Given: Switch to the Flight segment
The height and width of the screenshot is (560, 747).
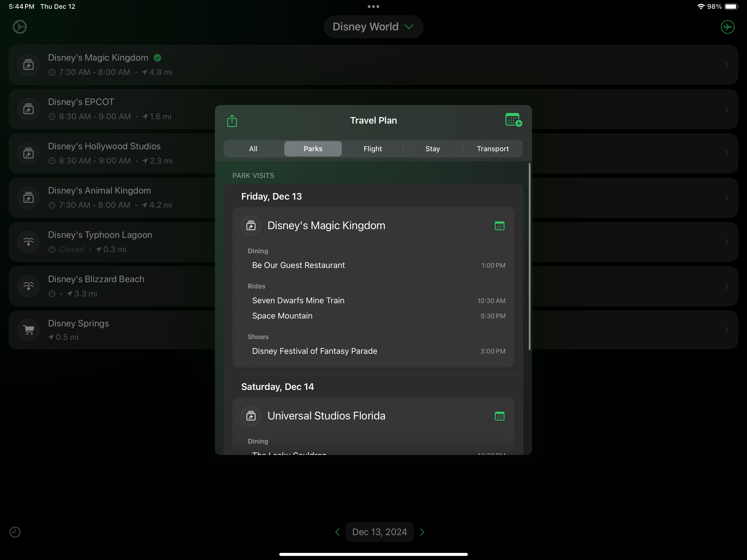Looking at the screenshot, I should [x=372, y=148].
